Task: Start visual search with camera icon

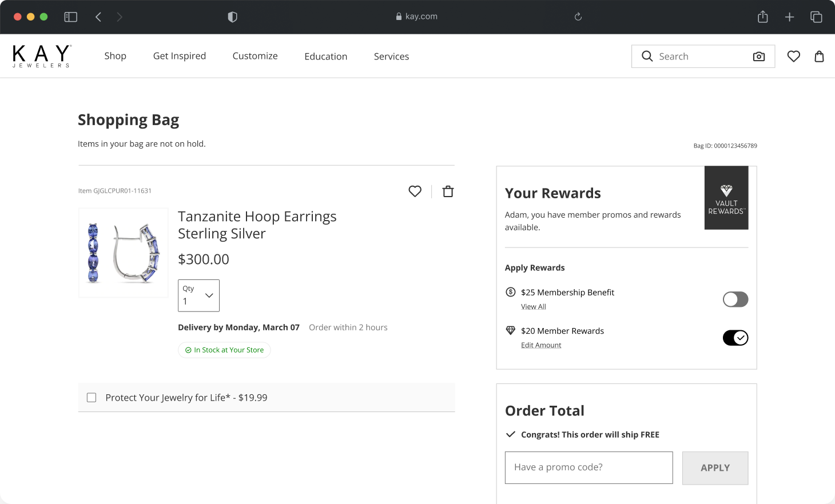Action: coord(759,57)
